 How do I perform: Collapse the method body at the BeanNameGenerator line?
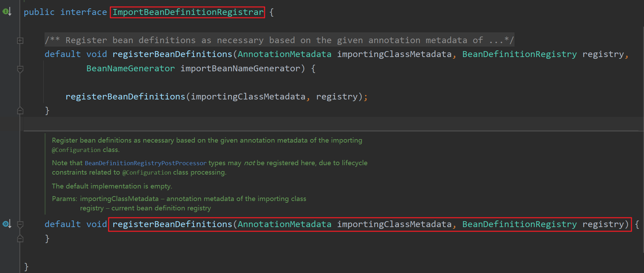pos(20,69)
